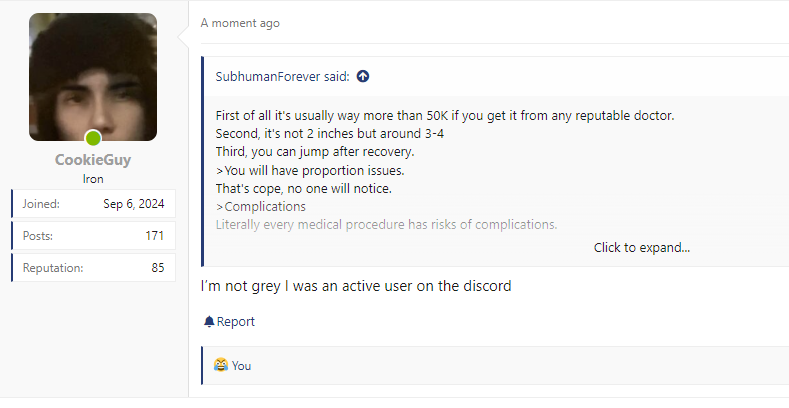Click the A moment ago timestamp
Image resolution: width=789 pixels, height=408 pixels.
pos(240,23)
